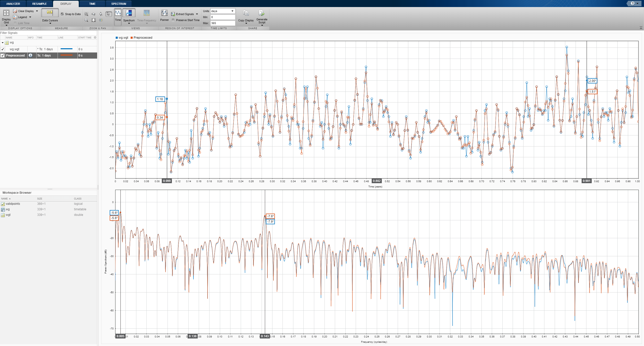Select the zoom in tool
Screen dimensions: 644x346
click(86, 14)
